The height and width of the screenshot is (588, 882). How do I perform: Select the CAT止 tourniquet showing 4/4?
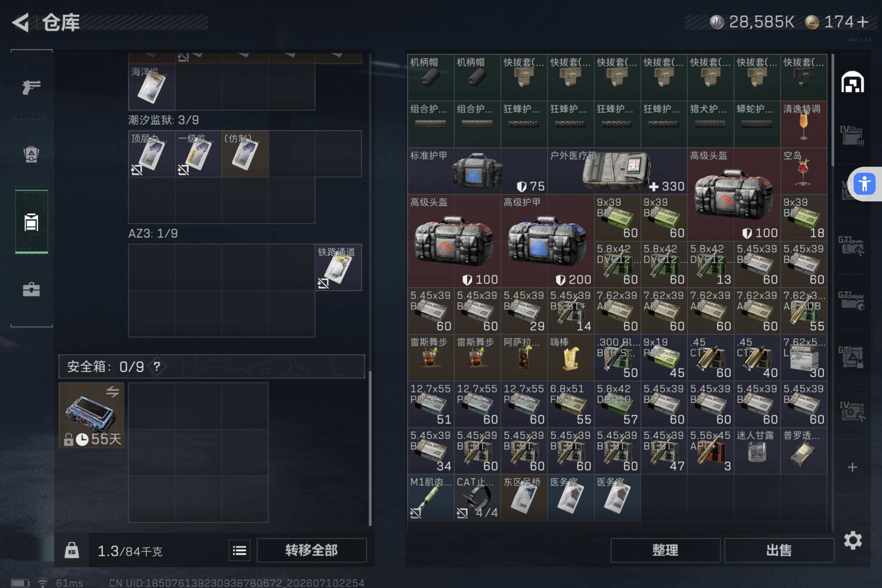pos(477,497)
